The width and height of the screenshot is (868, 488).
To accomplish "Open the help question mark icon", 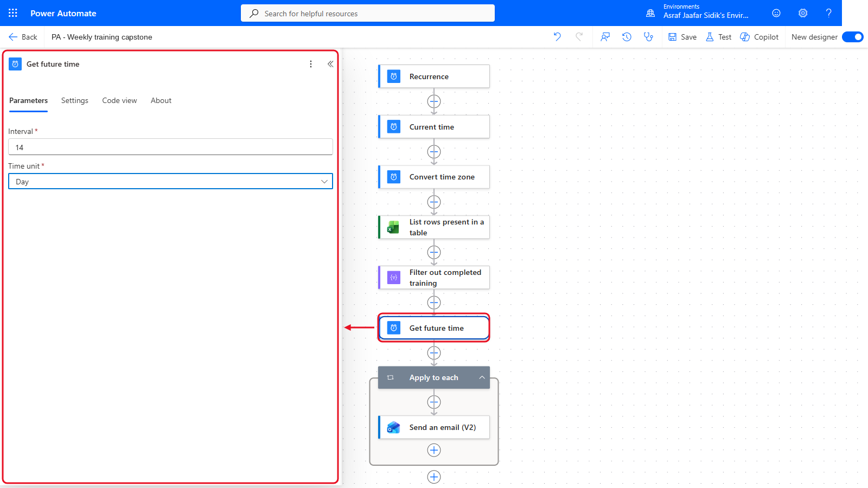I will [828, 13].
